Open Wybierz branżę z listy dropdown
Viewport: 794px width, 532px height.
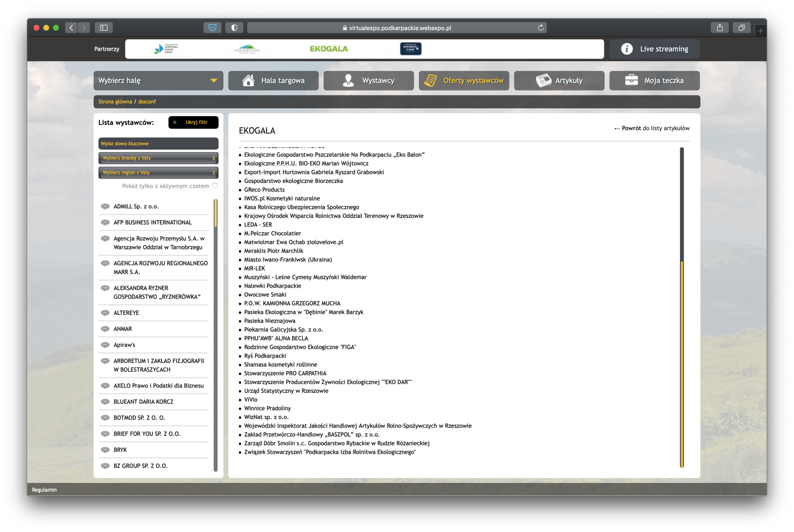(158, 158)
